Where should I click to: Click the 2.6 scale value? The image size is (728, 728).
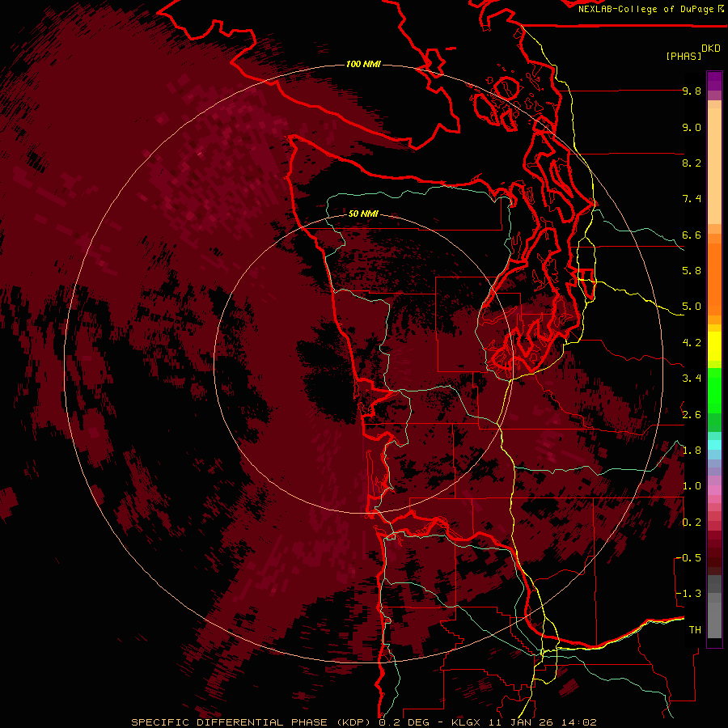[x=692, y=414]
